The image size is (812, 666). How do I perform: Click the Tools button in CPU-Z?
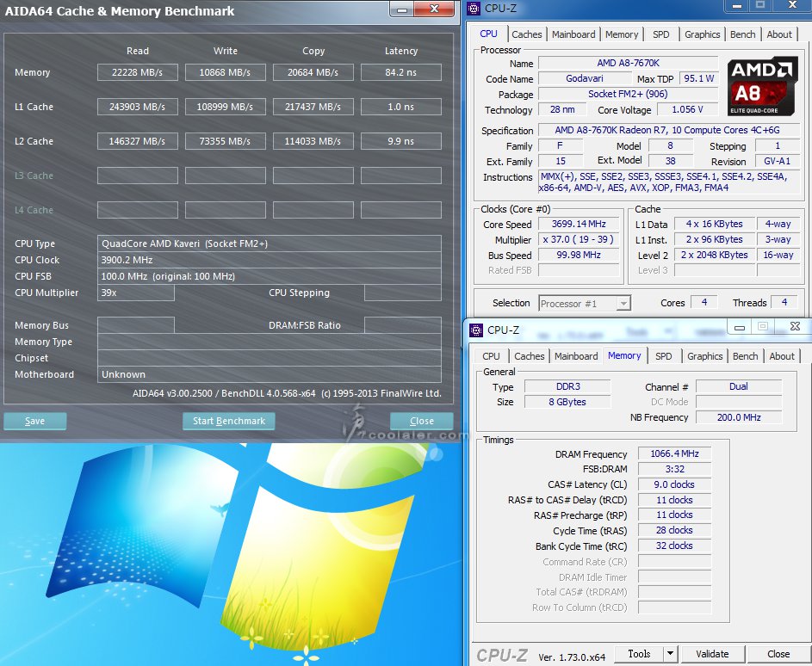pos(639,654)
